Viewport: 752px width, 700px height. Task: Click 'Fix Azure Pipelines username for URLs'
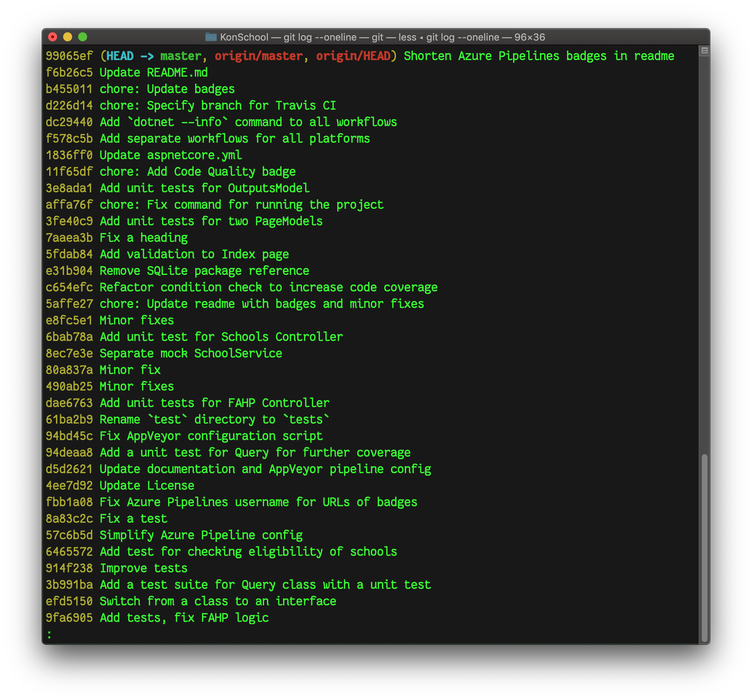(225, 502)
